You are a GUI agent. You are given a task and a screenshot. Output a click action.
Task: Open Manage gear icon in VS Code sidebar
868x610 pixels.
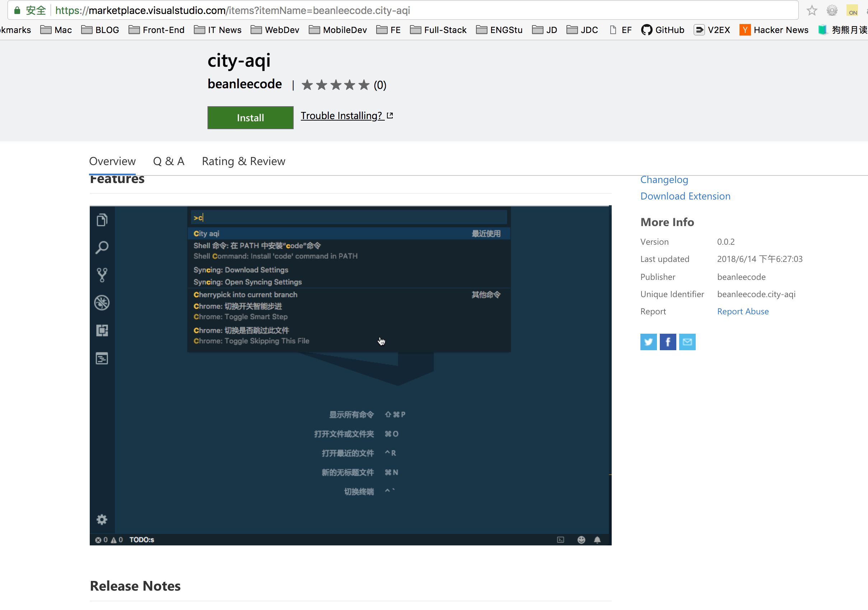click(102, 520)
